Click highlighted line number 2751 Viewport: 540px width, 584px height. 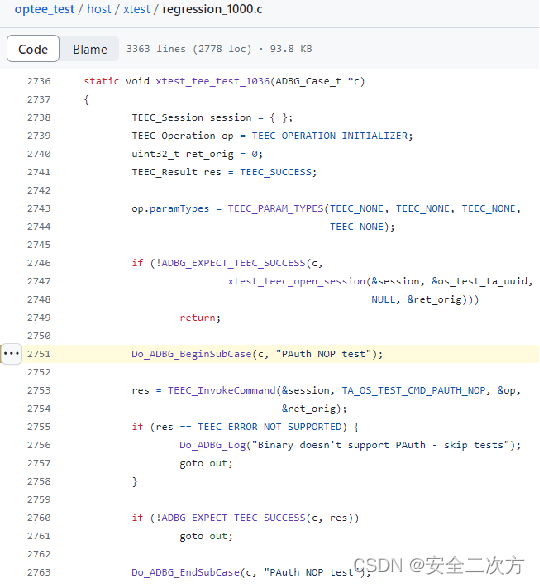coord(39,354)
